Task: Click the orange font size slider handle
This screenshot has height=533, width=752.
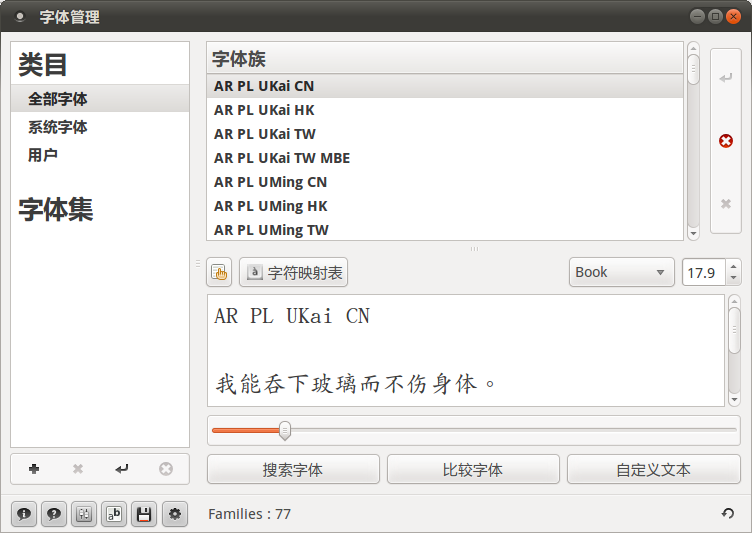Action: tap(285, 430)
